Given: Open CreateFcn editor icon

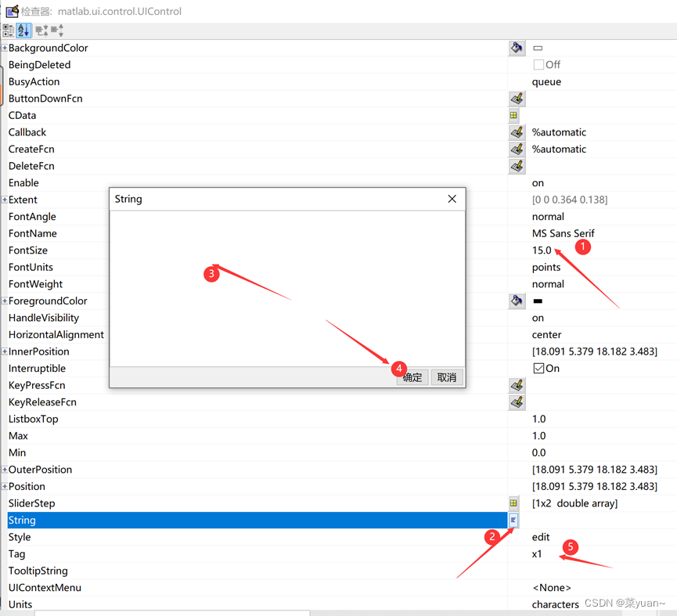Looking at the screenshot, I should point(517,149).
